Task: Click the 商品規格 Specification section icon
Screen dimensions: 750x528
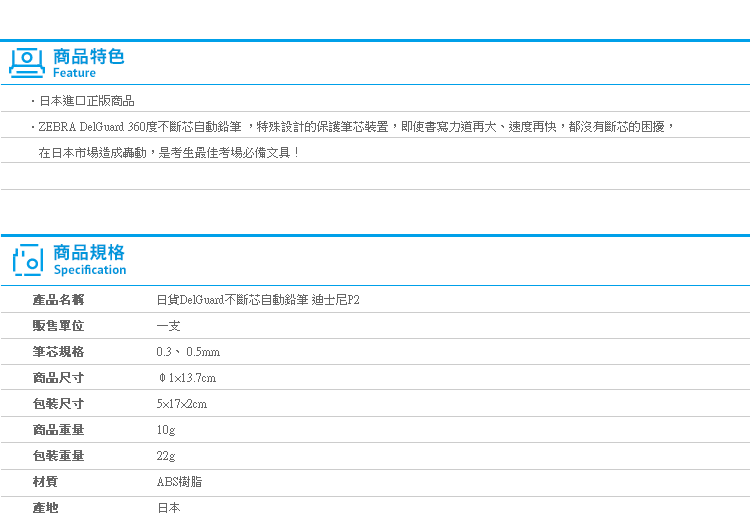Action: pyautogui.click(x=28, y=260)
